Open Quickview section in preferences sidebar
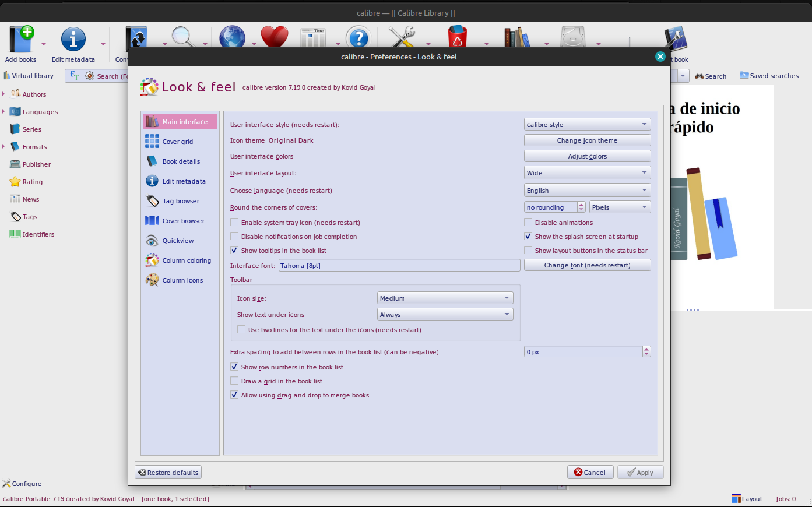Viewport: 812px width, 507px height. coord(180,241)
